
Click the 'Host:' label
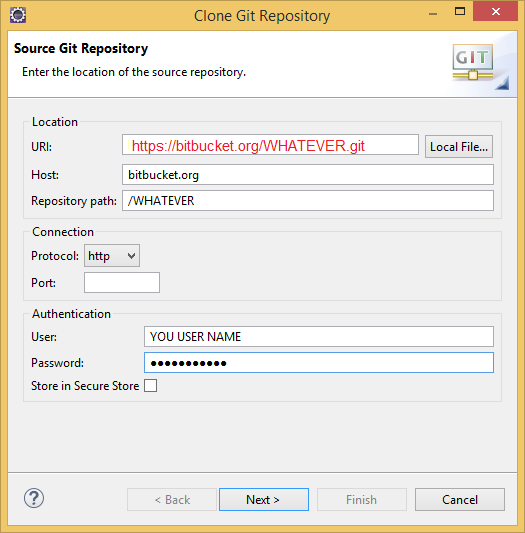[45, 175]
